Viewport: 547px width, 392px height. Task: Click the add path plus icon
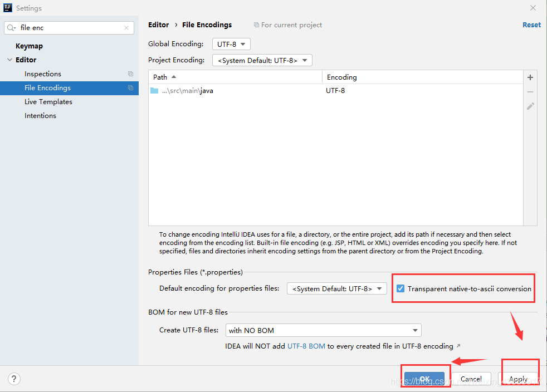[x=530, y=77]
